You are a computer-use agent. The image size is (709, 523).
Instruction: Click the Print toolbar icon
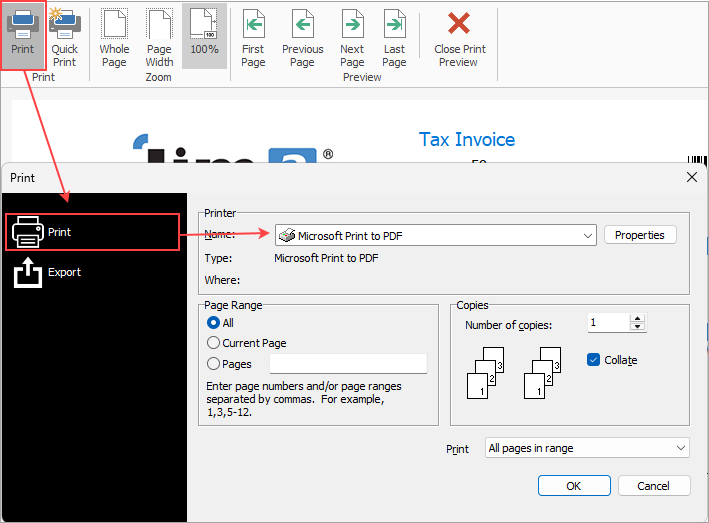pyautogui.click(x=23, y=35)
